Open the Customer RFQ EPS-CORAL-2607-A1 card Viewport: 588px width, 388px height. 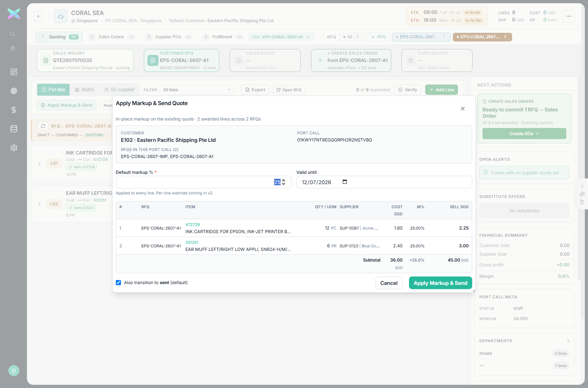point(181,60)
